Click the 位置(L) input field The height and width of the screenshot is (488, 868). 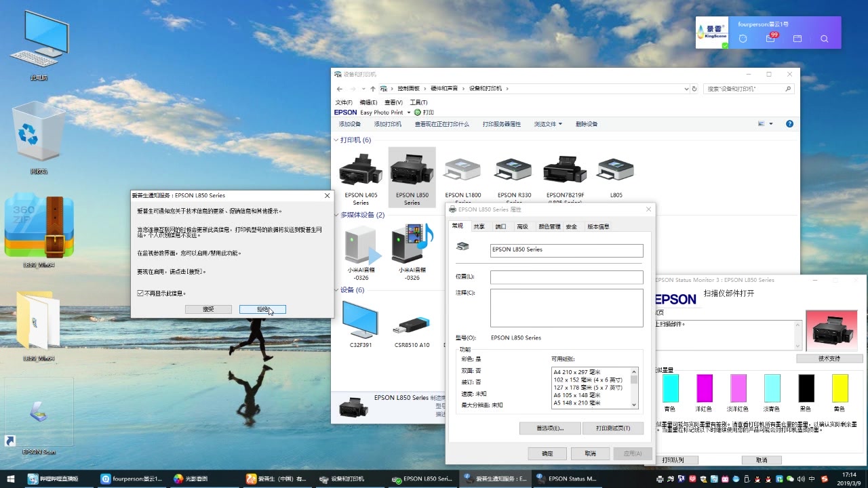(566, 277)
